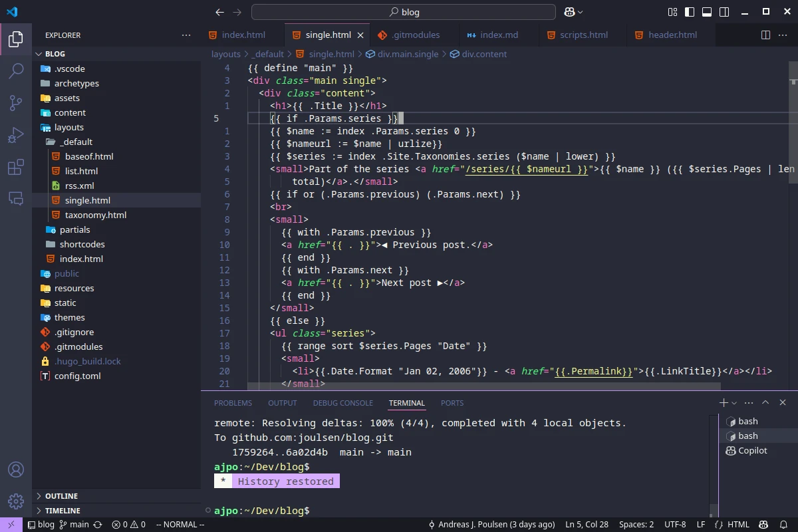Screen dimensions: 798x532
Task: Switch to the index.md tab
Action: (499, 35)
